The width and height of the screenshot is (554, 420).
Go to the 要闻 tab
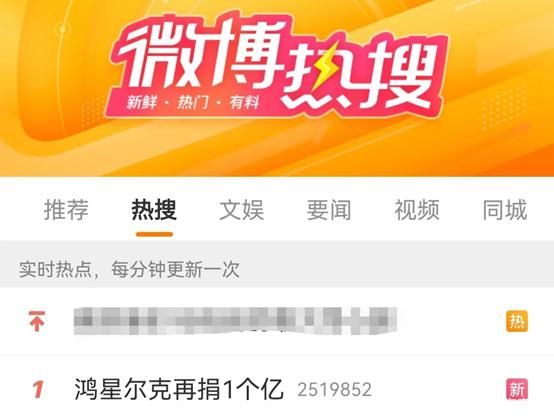(x=329, y=210)
